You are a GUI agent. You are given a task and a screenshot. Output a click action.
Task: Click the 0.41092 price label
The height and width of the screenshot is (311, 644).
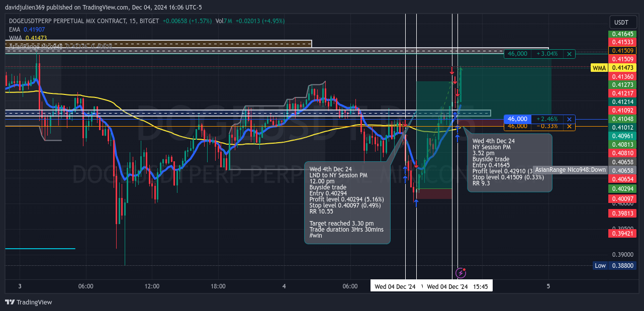[x=622, y=110]
